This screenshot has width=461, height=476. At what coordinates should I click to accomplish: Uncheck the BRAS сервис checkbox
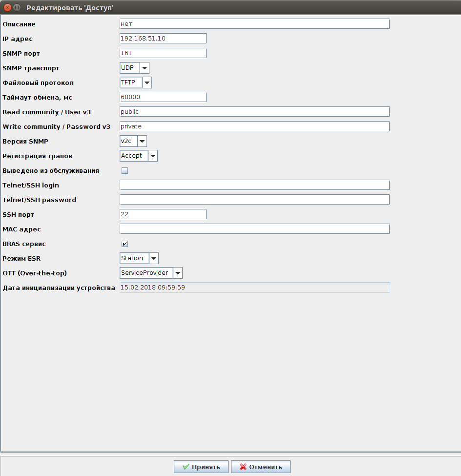(x=125, y=244)
